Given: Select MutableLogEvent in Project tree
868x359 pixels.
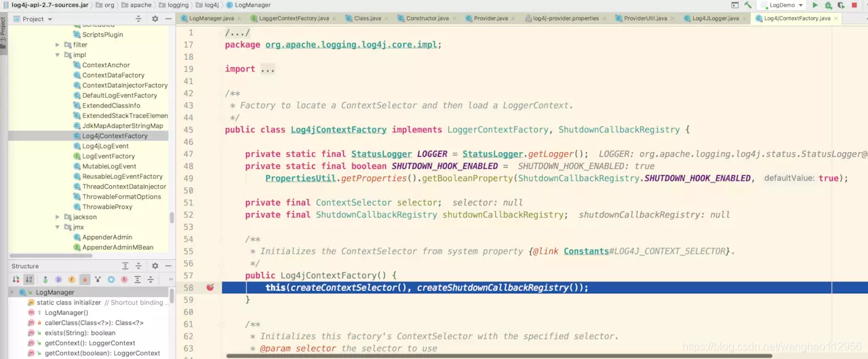Looking at the screenshot, I should (x=109, y=166).
